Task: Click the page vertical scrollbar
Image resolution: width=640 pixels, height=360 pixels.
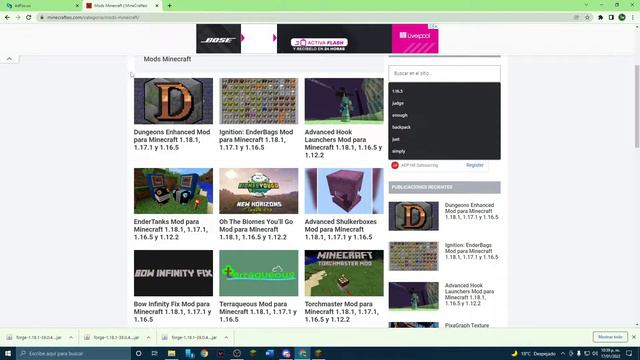Action: pyautogui.click(x=637, y=106)
